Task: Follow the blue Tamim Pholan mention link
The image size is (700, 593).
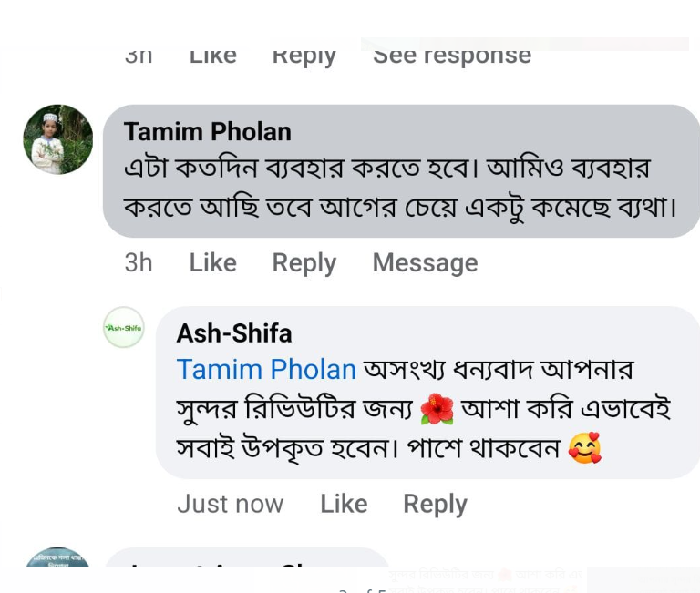Action: 266,369
